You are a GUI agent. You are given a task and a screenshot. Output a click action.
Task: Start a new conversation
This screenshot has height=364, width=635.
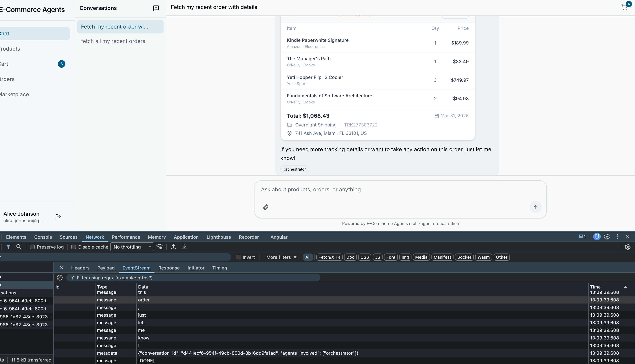156,8
